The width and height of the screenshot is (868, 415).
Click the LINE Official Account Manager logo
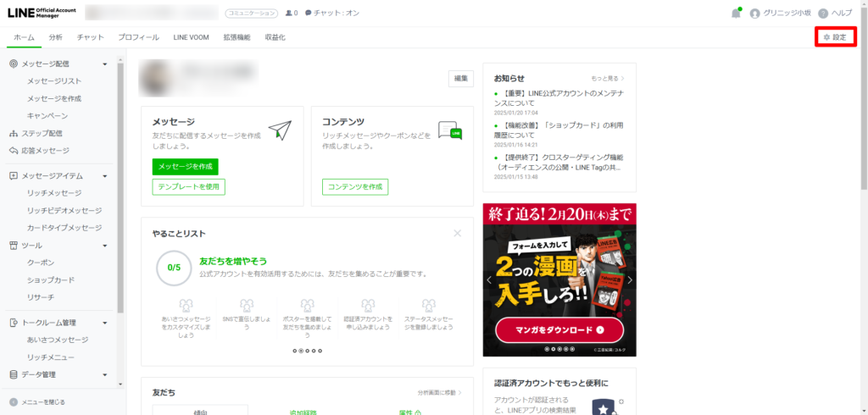tap(42, 13)
